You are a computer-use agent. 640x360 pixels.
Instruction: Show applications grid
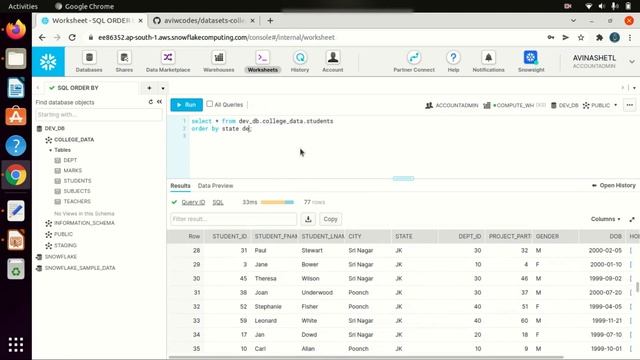(16, 344)
